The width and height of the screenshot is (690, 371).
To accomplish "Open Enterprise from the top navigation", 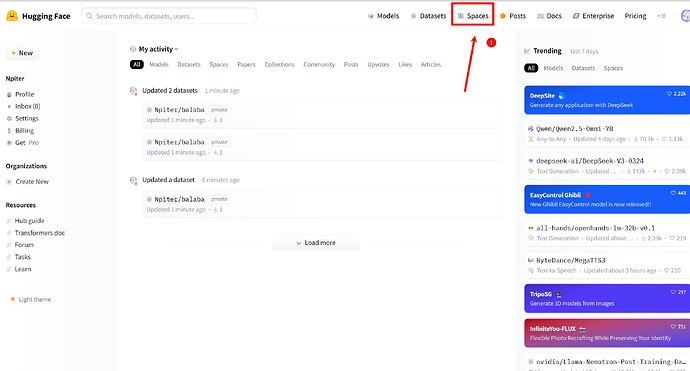I will (x=593, y=16).
